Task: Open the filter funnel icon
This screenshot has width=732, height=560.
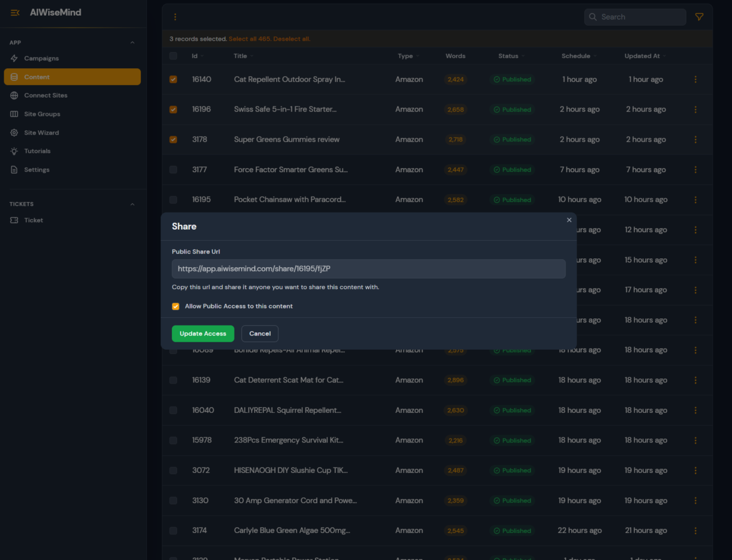Action: (699, 17)
